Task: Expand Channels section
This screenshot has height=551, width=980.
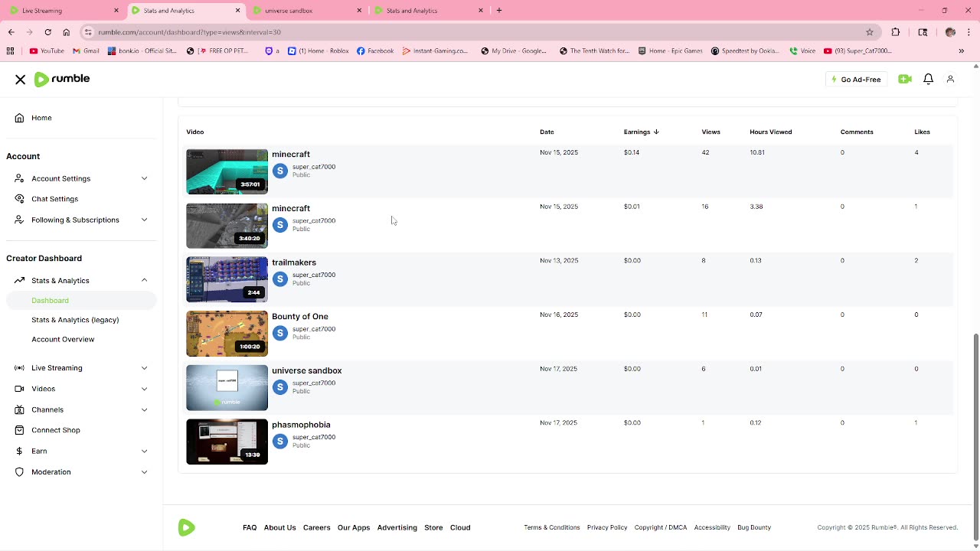Action: (81, 409)
